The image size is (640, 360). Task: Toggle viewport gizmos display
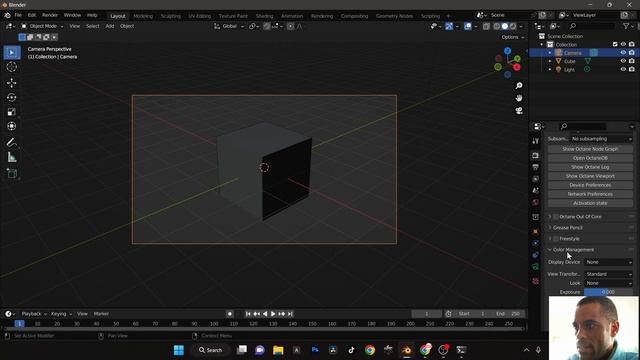pos(449,26)
